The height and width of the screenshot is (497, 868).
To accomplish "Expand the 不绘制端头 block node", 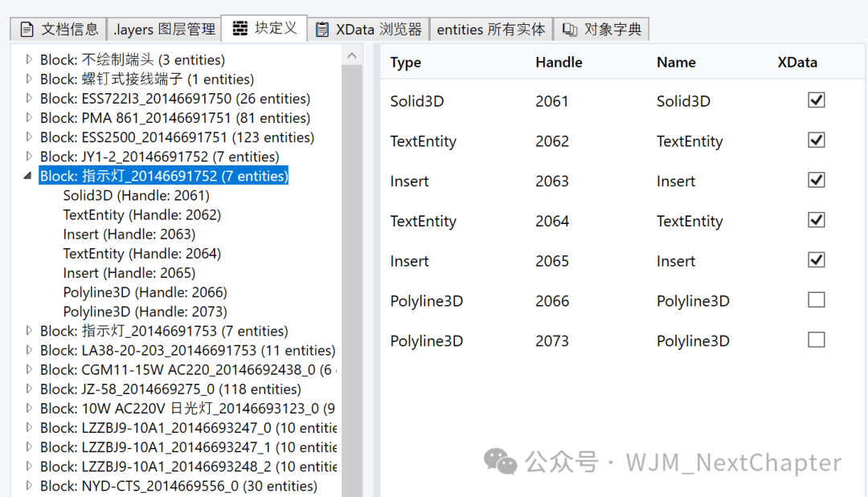I will (29, 59).
